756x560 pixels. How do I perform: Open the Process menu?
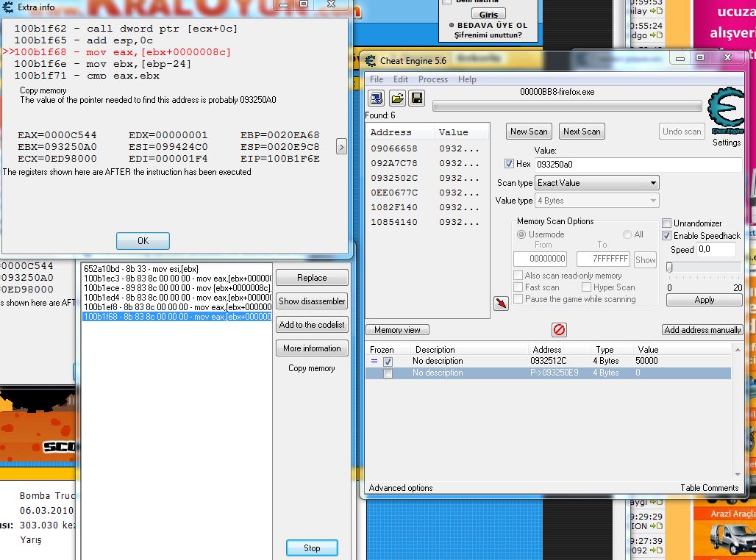(432, 79)
